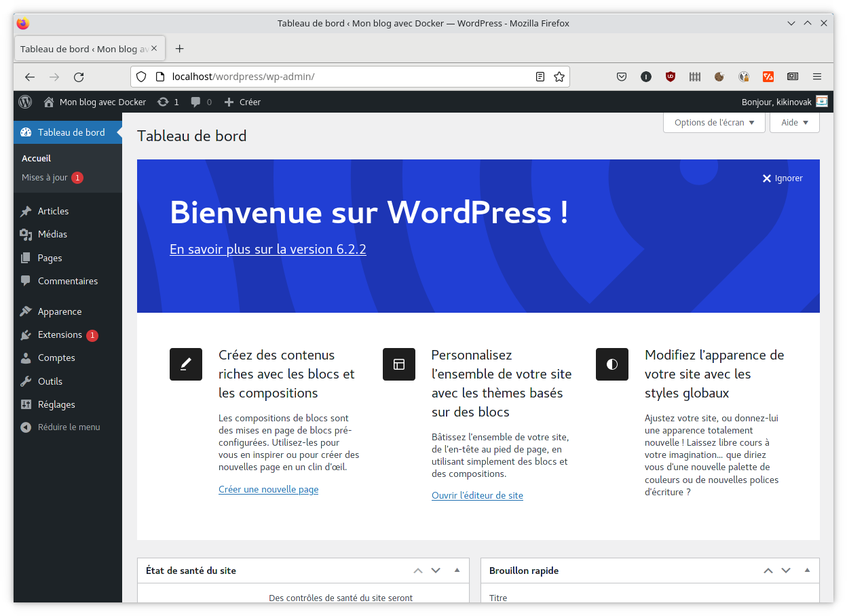Select the comments bubble icon in the admin bar
847x616 pixels.
195,102
